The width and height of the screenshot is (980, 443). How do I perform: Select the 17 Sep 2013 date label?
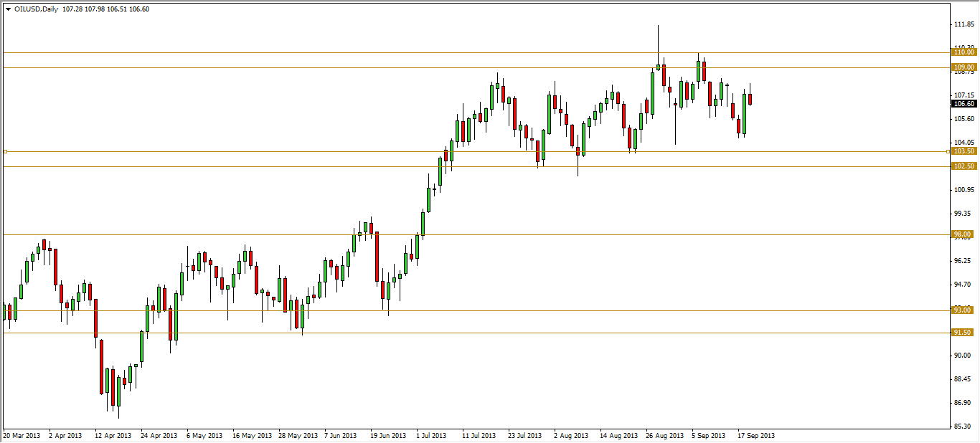(757, 435)
